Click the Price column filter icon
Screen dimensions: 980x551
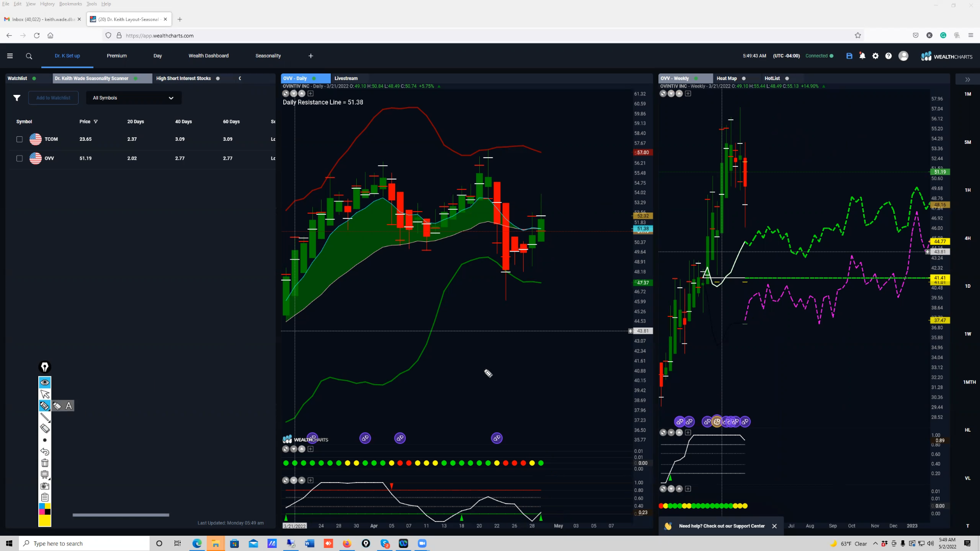click(95, 121)
